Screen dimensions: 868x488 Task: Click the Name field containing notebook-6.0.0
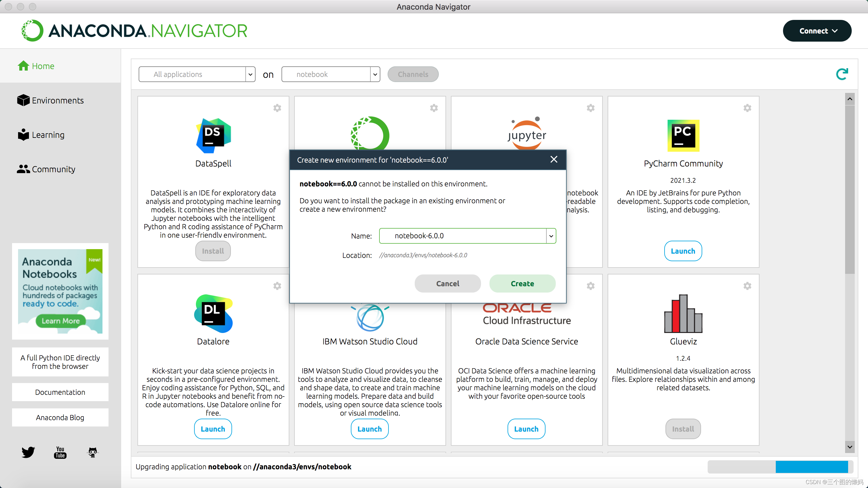(x=462, y=236)
